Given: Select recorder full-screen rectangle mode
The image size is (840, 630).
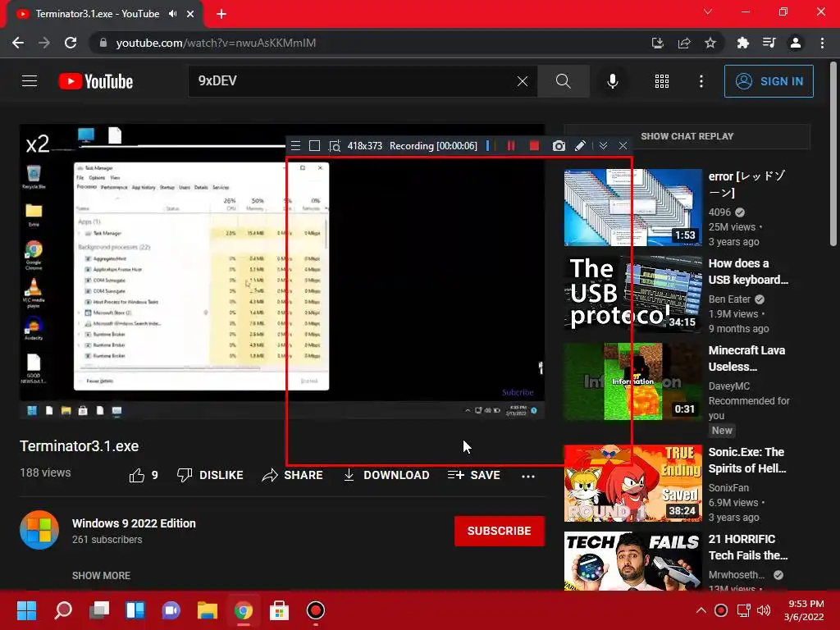Looking at the screenshot, I should pos(314,146).
